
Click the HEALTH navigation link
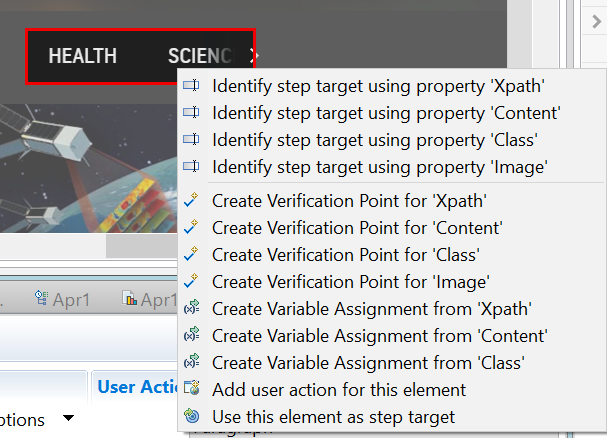pos(82,56)
